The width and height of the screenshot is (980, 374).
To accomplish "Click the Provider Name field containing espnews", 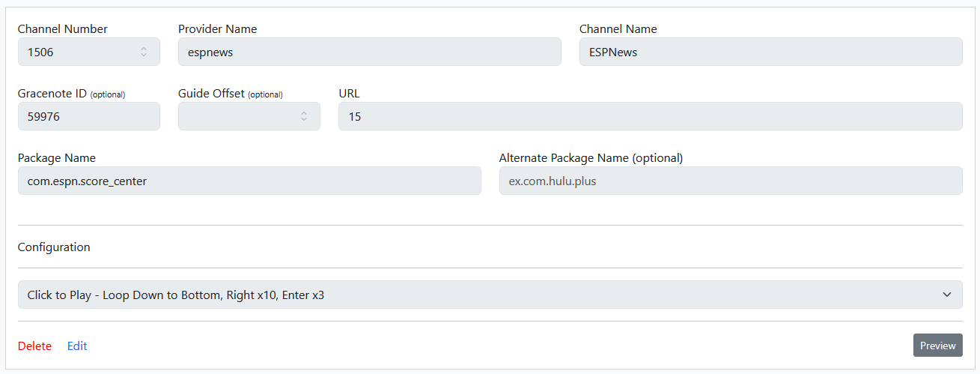I will point(369,52).
